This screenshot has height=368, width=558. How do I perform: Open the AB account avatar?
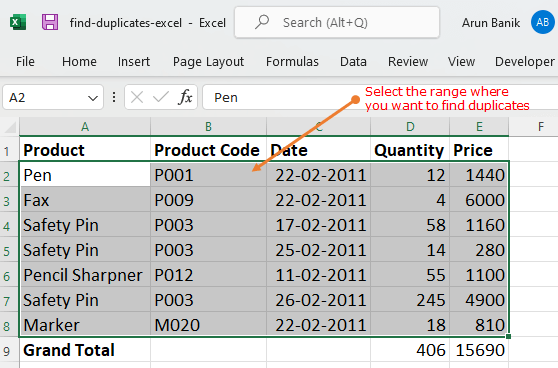coord(542,22)
